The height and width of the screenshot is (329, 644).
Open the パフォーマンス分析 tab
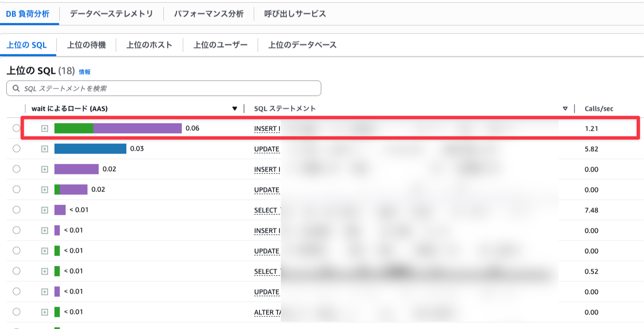209,14
